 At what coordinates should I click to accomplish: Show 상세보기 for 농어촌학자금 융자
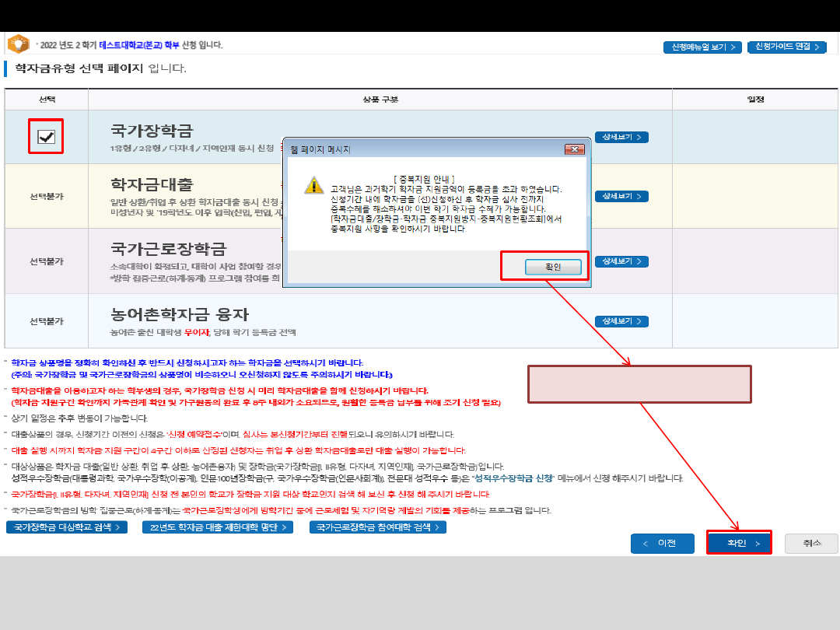click(x=621, y=321)
